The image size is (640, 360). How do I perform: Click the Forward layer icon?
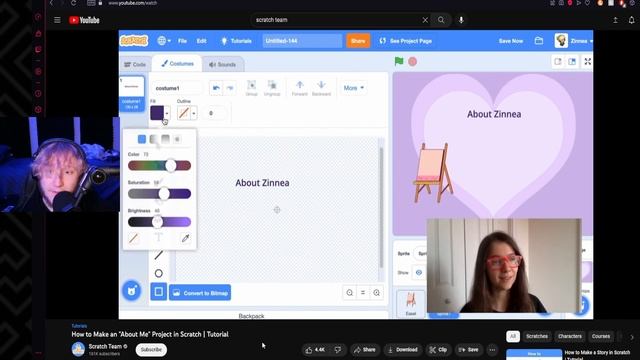[300, 88]
